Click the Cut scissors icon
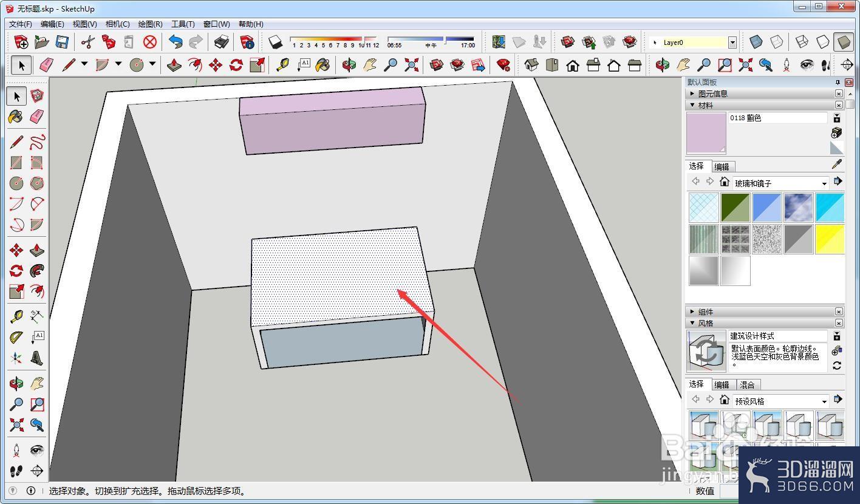The image size is (860, 504). click(x=88, y=42)
